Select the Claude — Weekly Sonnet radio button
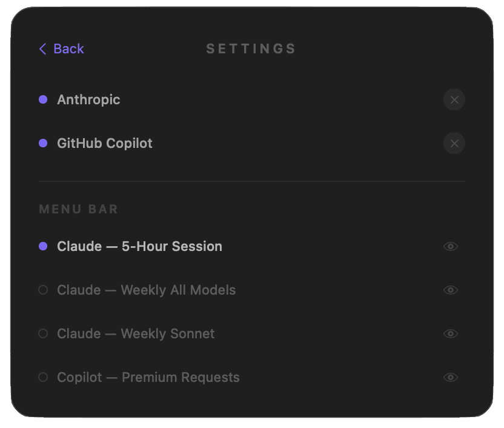 click(x=42, y=333)
